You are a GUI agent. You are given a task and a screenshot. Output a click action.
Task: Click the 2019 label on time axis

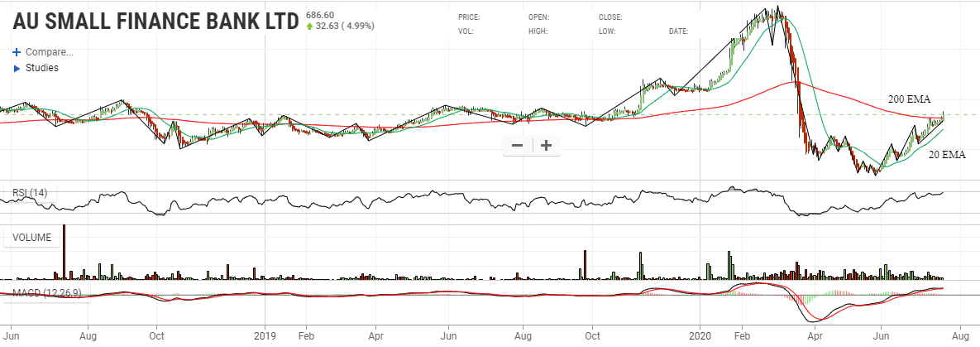click(x=265, y=335)
